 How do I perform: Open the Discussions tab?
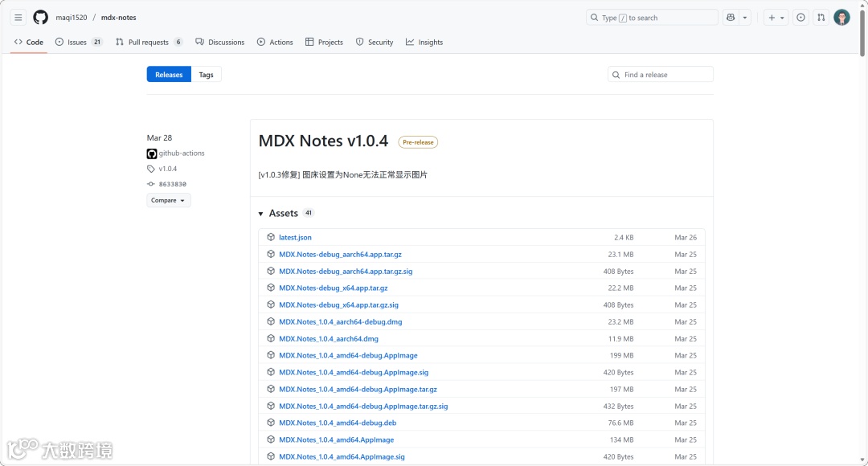[219, 42]
